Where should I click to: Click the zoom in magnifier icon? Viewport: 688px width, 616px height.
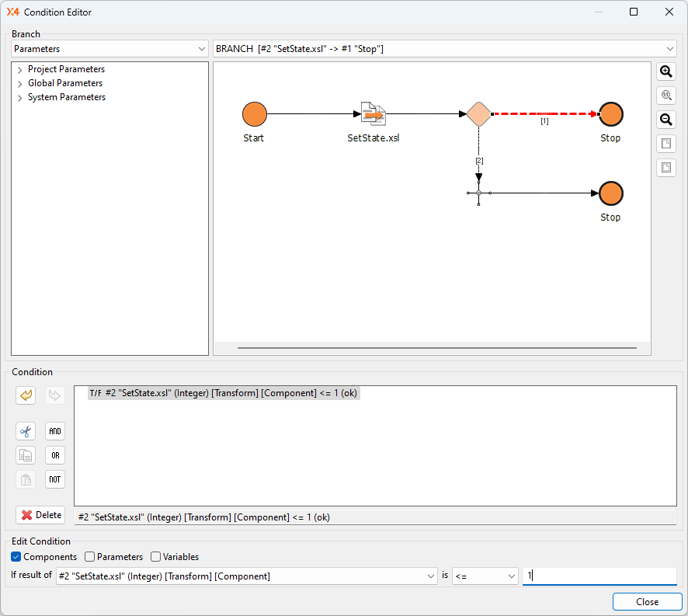coord(665,71)
